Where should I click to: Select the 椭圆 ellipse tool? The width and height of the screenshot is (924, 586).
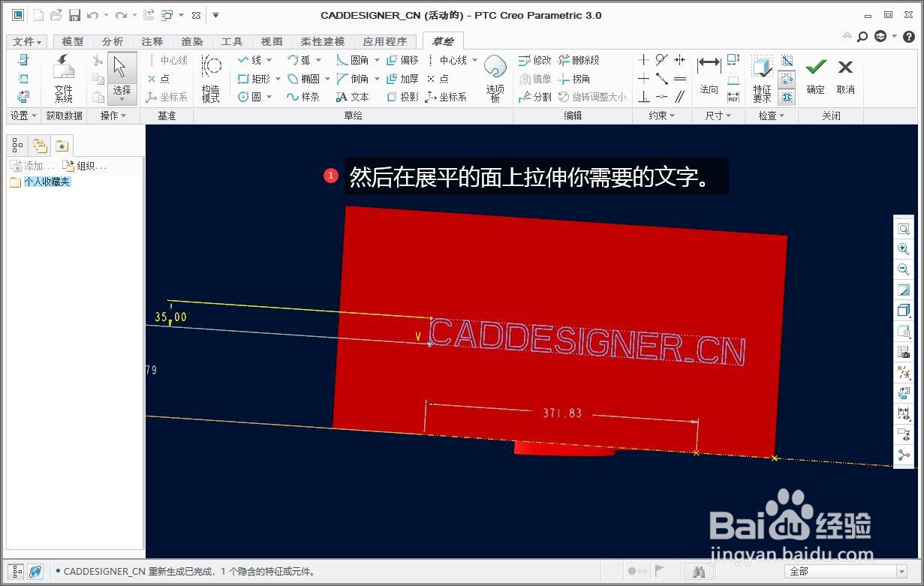303,79
